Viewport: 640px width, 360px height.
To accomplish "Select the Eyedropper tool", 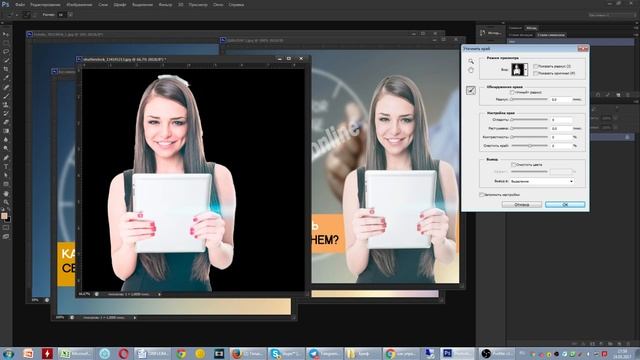I will [x=6, y=78].
